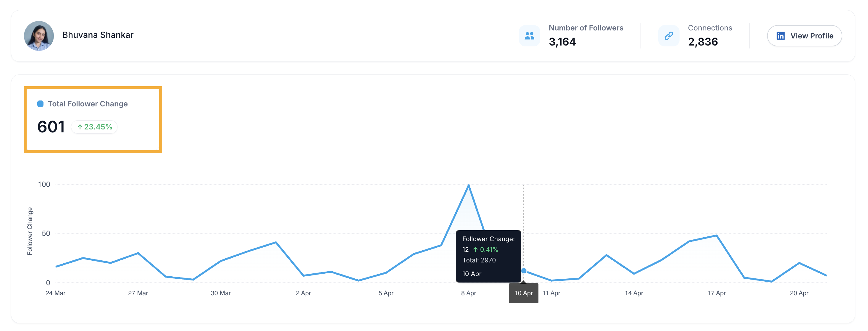Open Bhuvana Shankar's profile photo
The width and height of the screenshot is (868, 331).
39,36
